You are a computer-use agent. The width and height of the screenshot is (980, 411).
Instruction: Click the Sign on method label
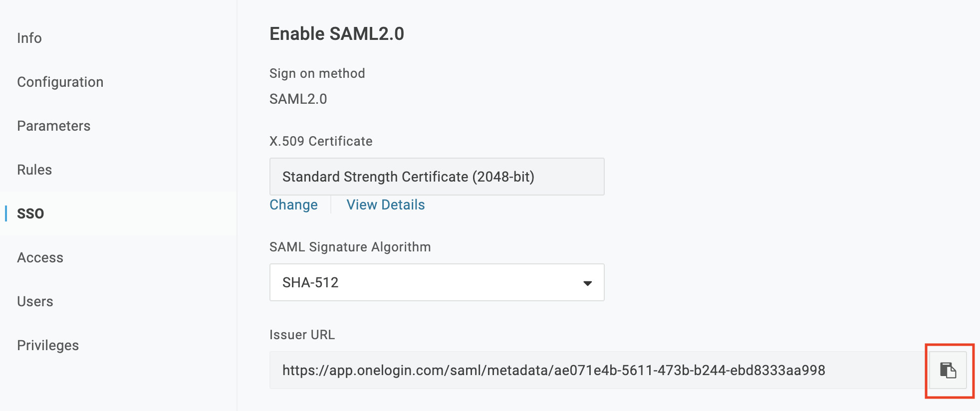tap(317, 73)
